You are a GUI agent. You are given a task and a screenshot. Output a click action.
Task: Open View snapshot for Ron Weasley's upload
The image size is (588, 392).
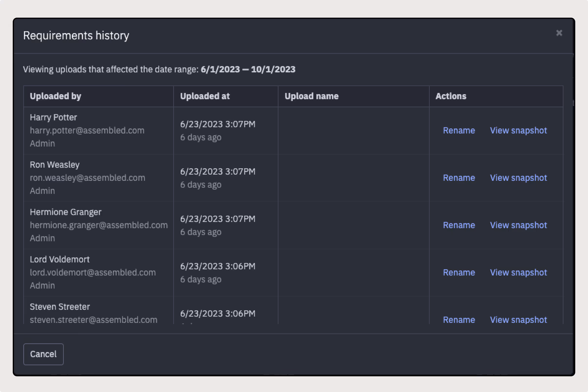click(518, 178)
